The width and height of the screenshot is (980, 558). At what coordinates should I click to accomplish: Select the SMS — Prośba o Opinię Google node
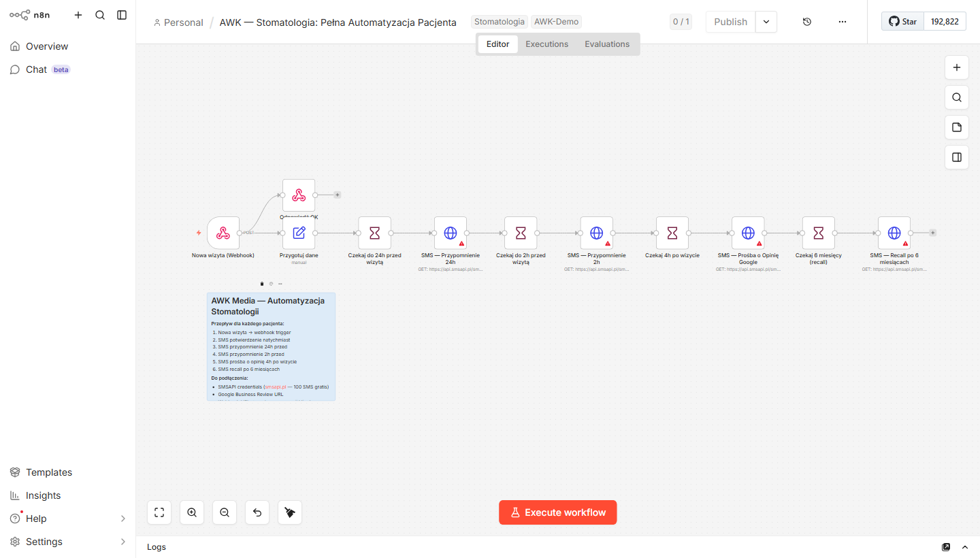(748, 233)
